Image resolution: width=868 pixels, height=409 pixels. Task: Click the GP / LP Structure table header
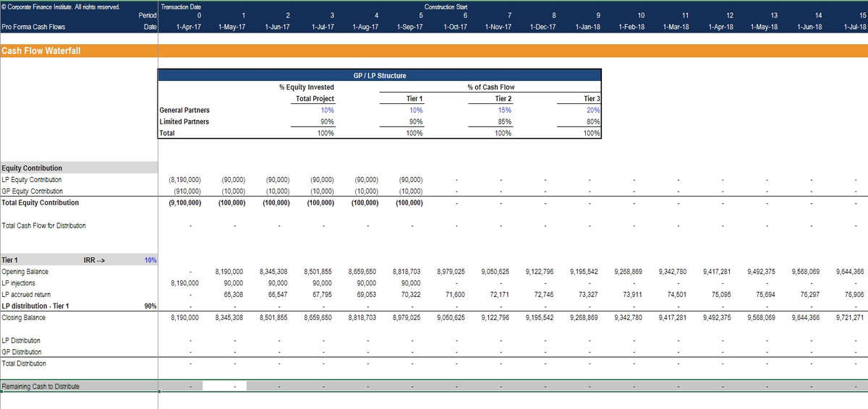click(379, 75)
